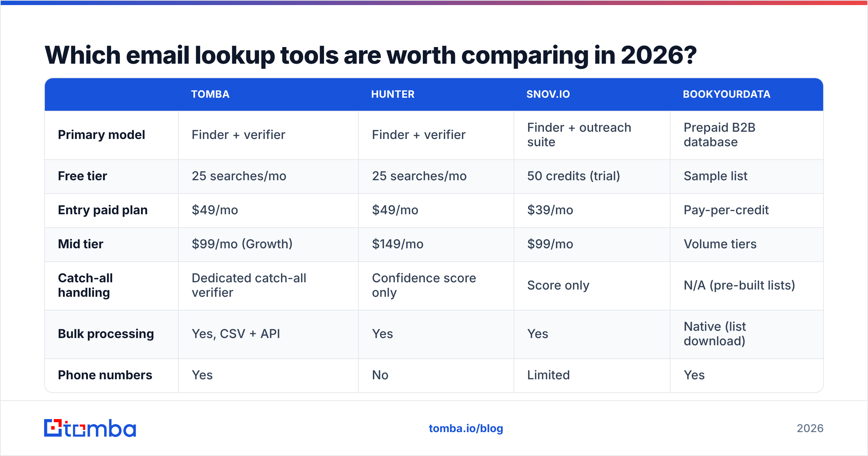Click the 'Free tier' row label
Image resolution: width=868 pixels, height=456 pixels.
[82, 176]
